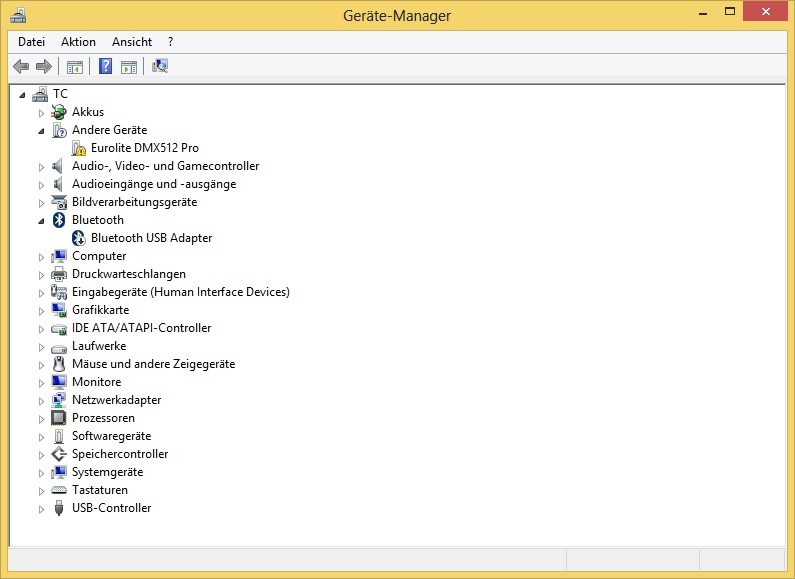Expand Audio-, Video- und Gamecontroller
Image resolution: width=795 pixels, height=579 pixels.
42,167
